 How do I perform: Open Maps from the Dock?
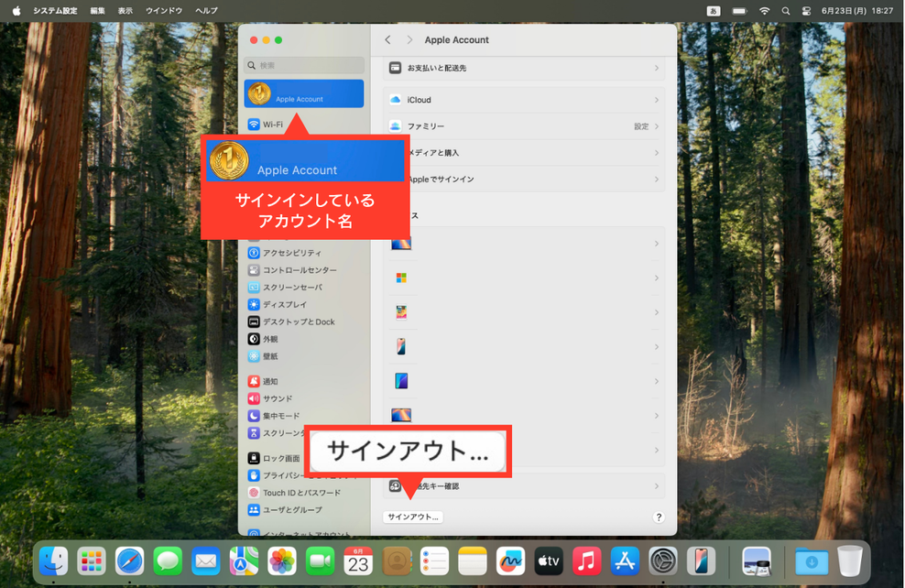[245, 561]
